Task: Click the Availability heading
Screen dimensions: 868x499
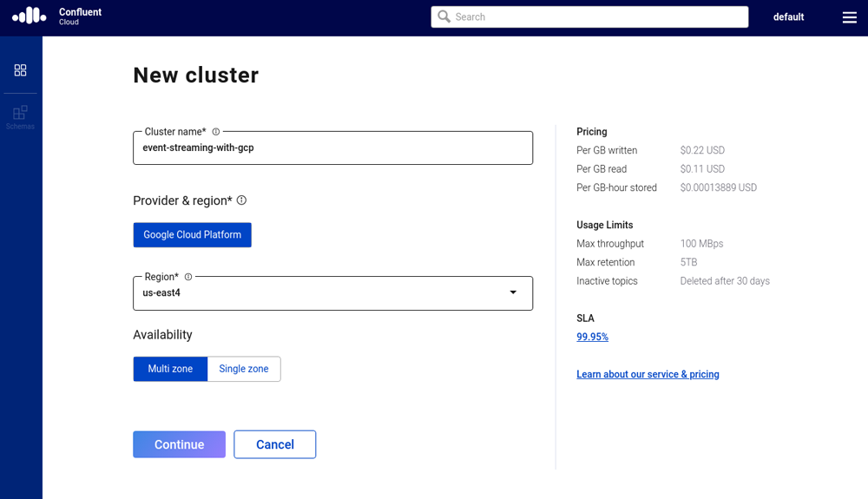Action: 163,335
